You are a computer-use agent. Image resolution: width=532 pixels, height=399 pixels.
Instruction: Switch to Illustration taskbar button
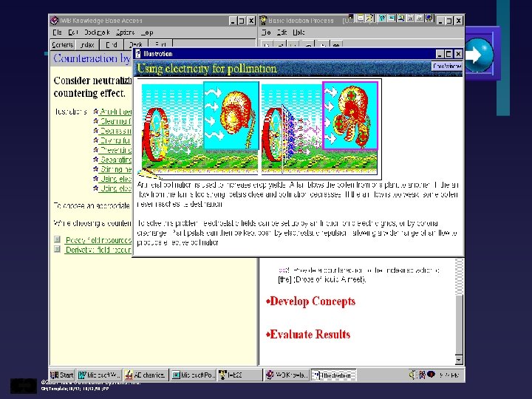[x=333, y=375]
